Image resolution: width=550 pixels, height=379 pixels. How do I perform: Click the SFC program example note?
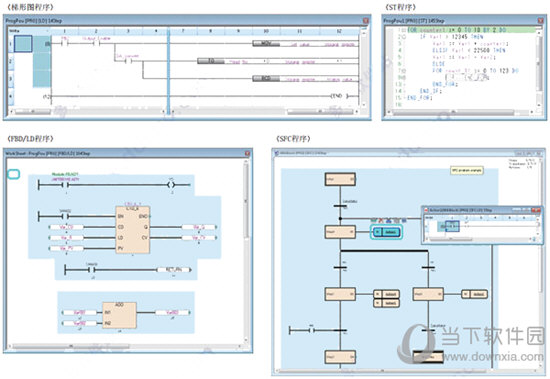coord(467,170)
